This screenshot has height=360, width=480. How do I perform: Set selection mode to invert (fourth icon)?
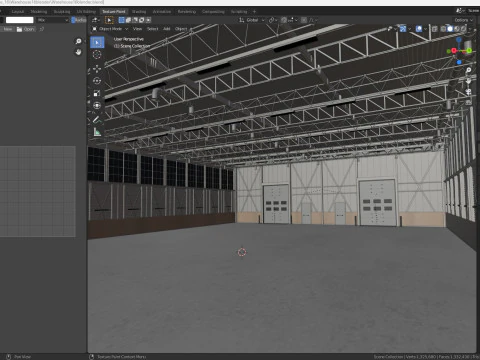tap(142, 20)
